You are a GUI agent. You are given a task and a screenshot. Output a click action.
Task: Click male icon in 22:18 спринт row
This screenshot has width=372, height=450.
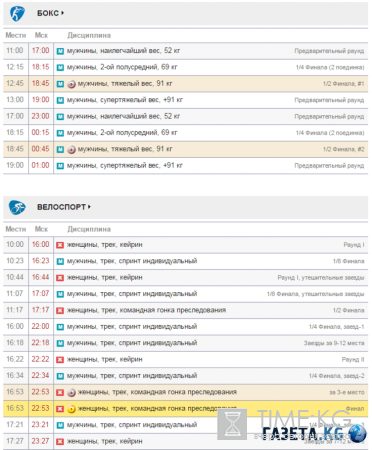(x=60, y=343)
